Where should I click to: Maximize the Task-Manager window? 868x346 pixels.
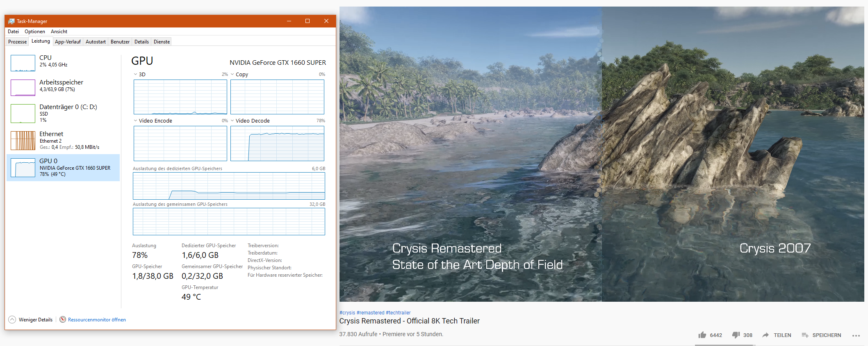(x=308, y=21)
